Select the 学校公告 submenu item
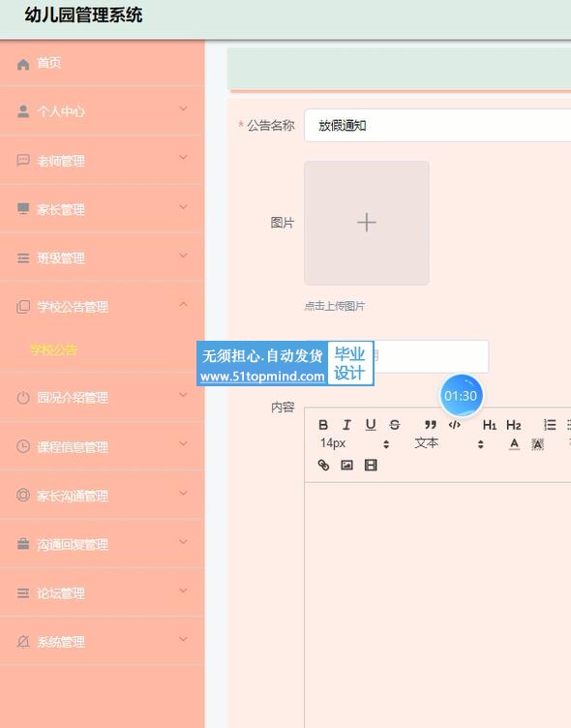571x728 pixels. coord(54,349)
